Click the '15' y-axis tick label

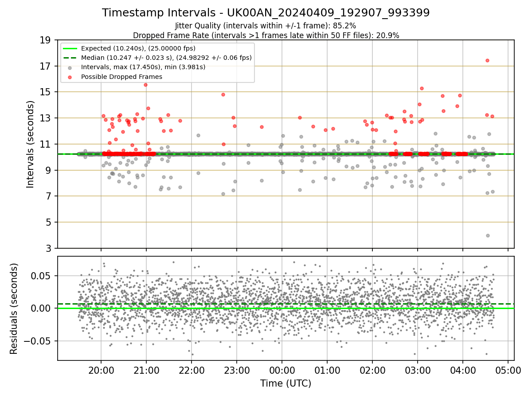[x=46, y=92]
